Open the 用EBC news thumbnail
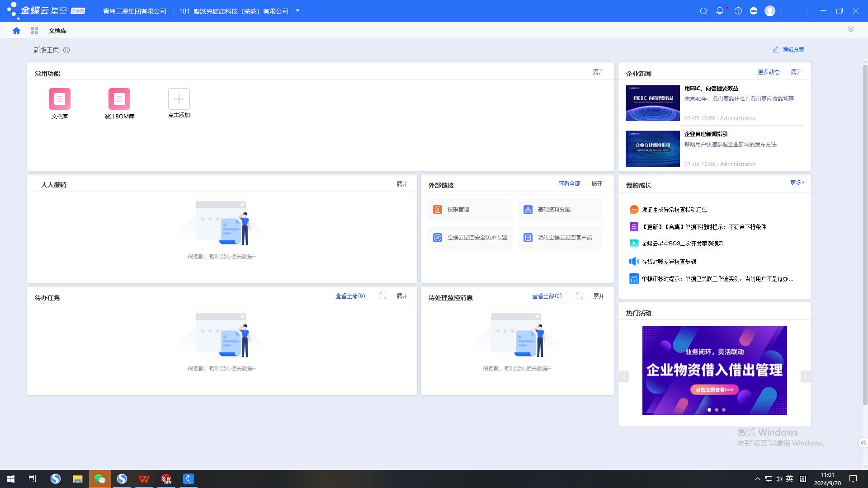The image size is (868, 488). pyautogui.click(x=652, y=103)
